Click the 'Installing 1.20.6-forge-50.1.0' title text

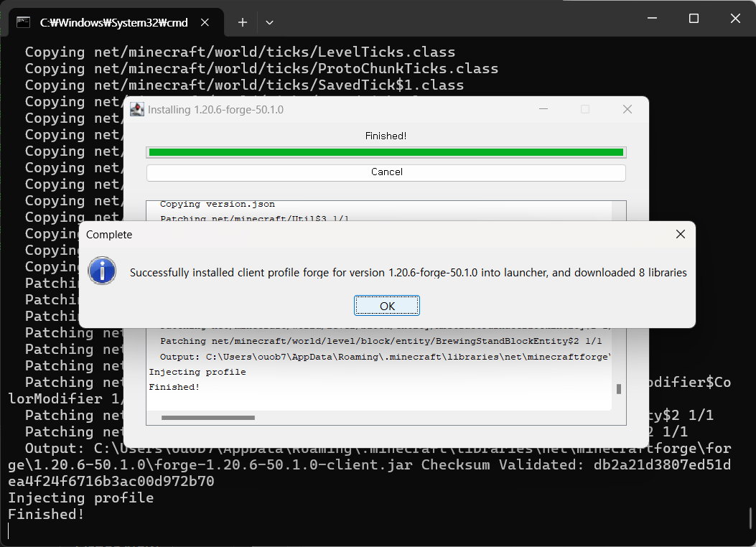215,110
